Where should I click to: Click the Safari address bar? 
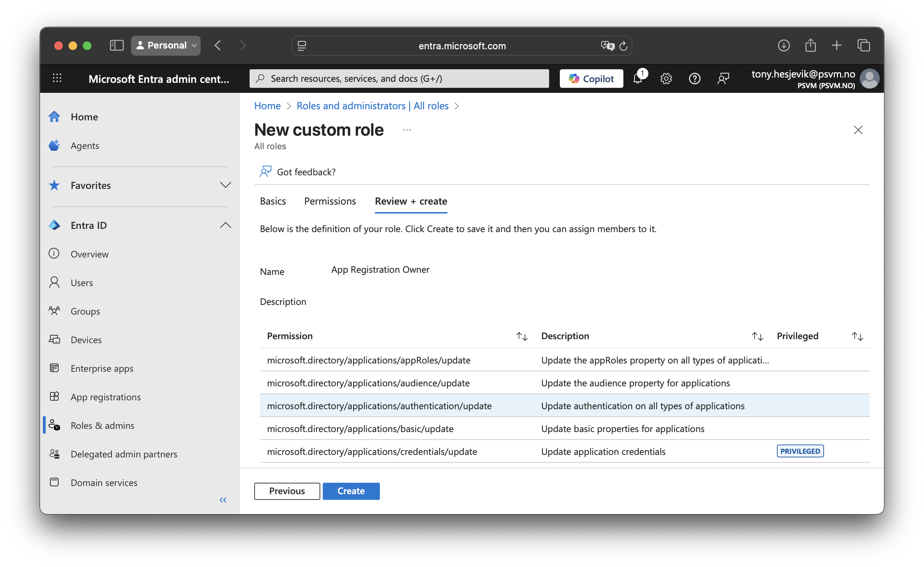(462, 46)
